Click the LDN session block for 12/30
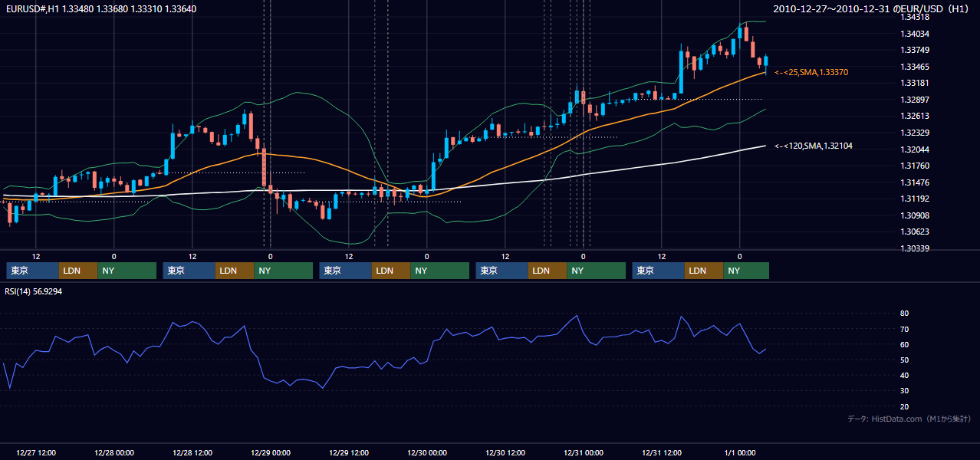 [x=548, y=271]
